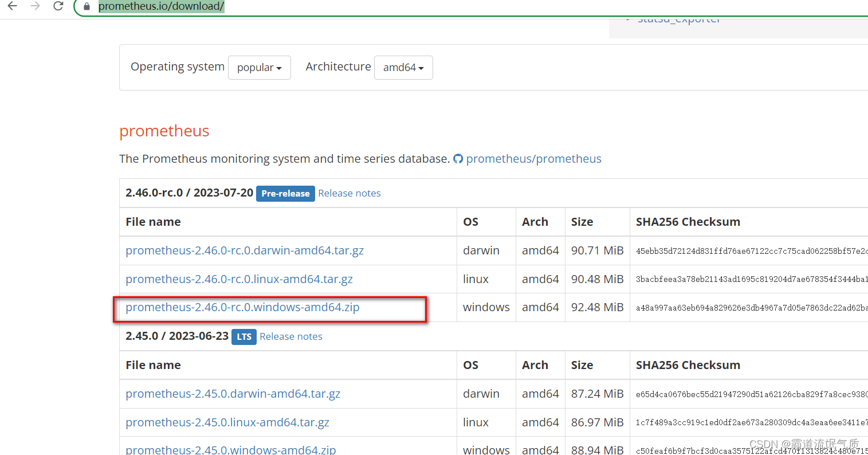Click the version text 2.46.0-rc.0 / 2023-07-20

tap(189, 193)
